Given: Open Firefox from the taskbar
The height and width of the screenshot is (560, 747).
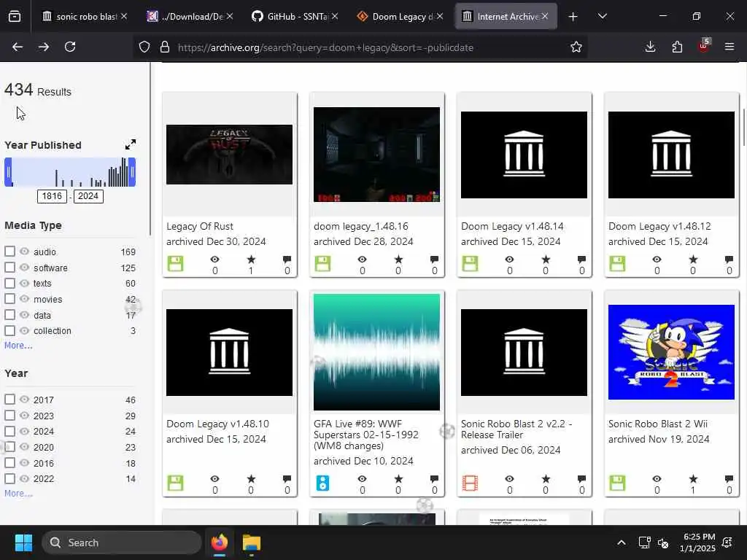Looking at the screenshot, I should coord(220,542).
